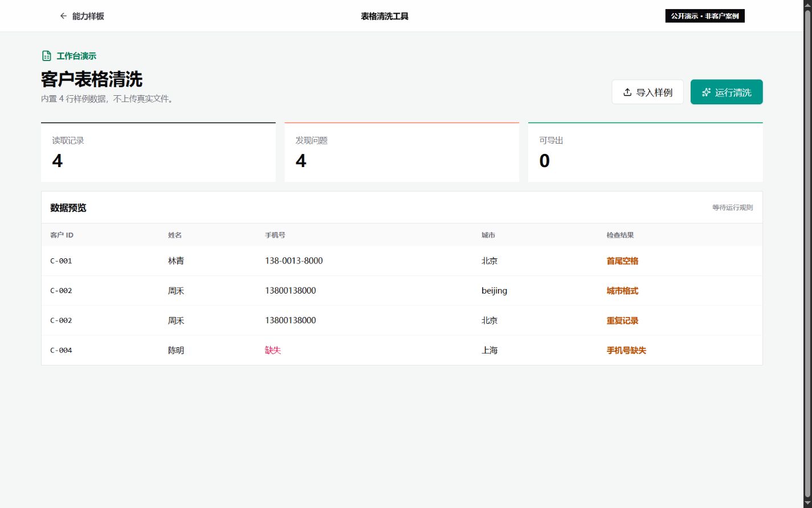Click 13800138000 in the 城市格式 row

pos(291,291)
